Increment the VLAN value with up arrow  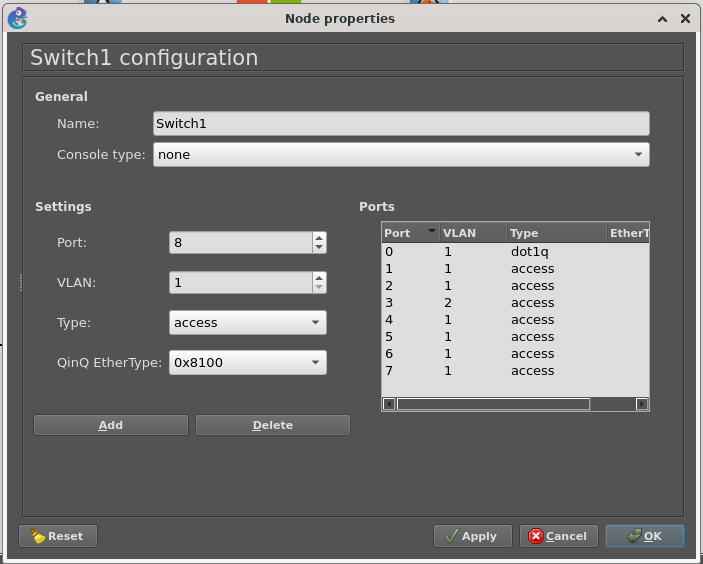(319, 278)
